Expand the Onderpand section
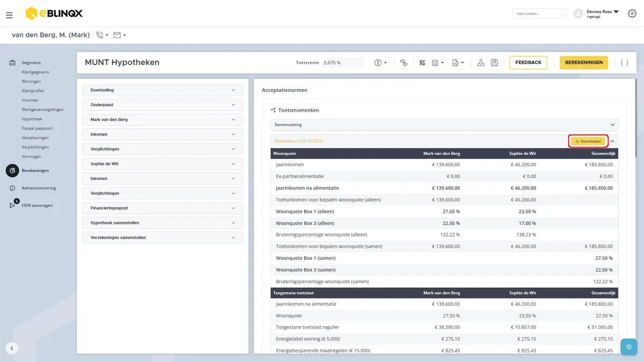The height and width of the screenshot is (362, 644). [x=163, y=105]
